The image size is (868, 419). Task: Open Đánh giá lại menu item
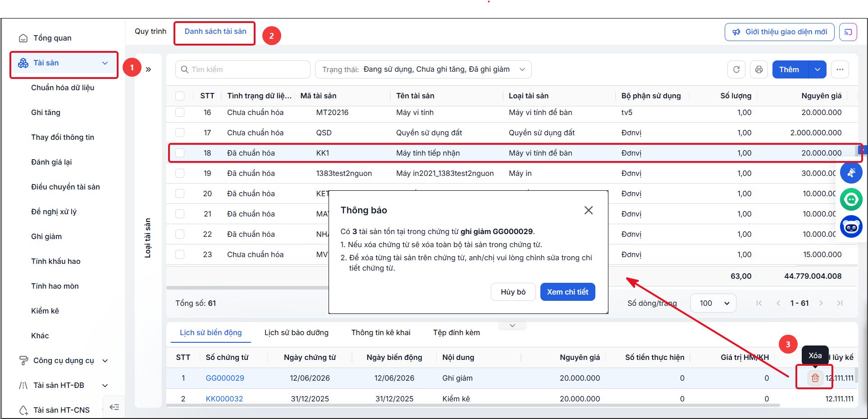point(51,162)
